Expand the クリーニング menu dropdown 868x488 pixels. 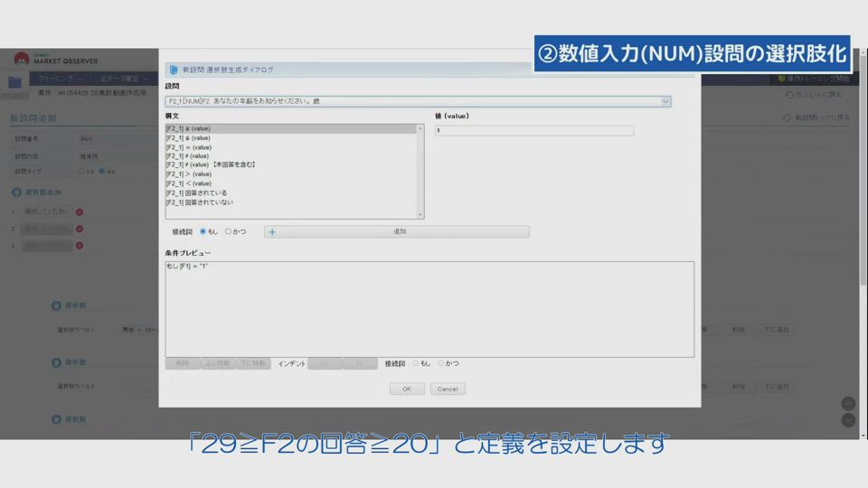pyautogui.click(x=61, y=80)
